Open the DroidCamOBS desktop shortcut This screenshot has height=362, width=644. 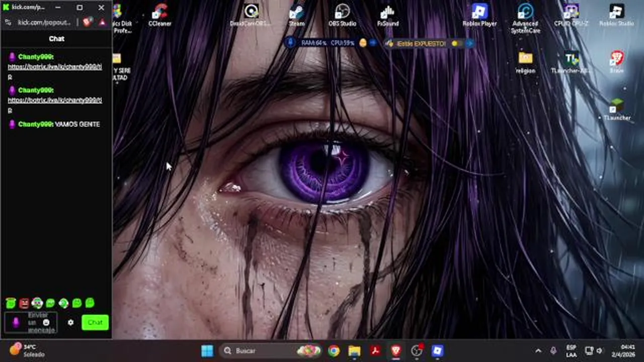pyautogui.click(x=251, y=15)
